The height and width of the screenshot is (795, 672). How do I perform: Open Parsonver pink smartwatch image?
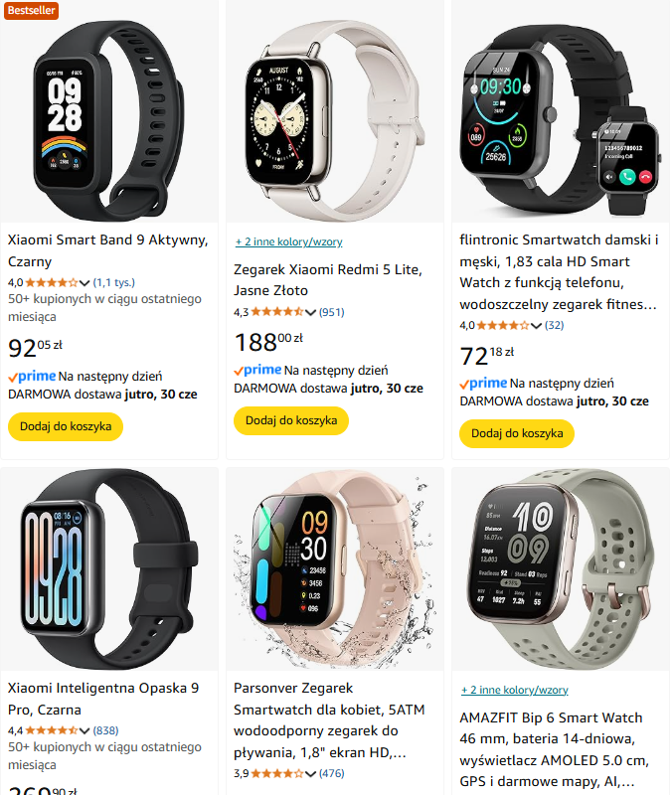coord(335,568)
